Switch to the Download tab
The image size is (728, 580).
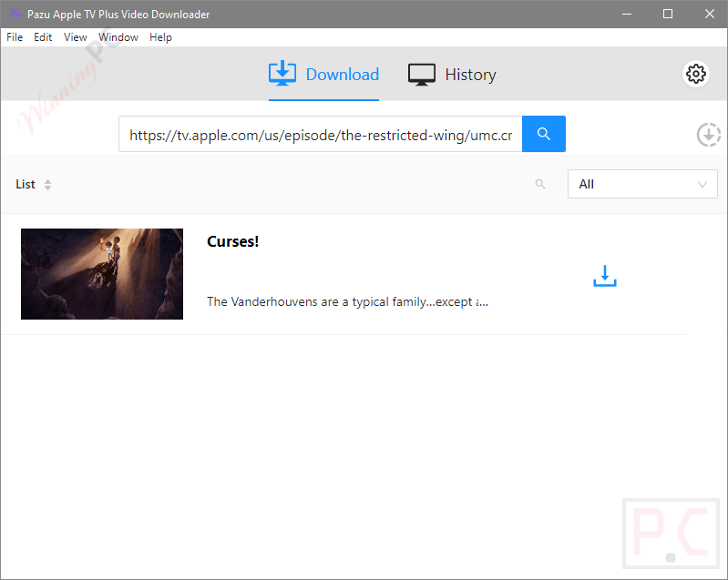point(323,75)
